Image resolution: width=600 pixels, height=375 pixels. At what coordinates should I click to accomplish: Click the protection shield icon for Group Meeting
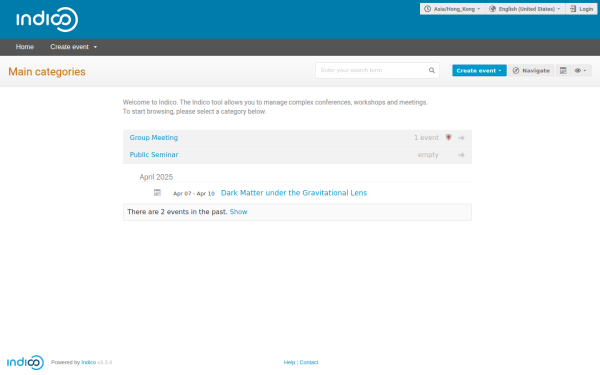448,137
